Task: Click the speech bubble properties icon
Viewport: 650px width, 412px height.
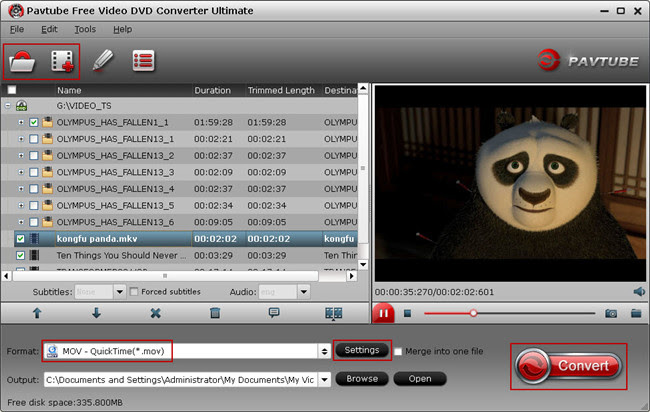Action: pyautogui.click(x=274, y=312)
